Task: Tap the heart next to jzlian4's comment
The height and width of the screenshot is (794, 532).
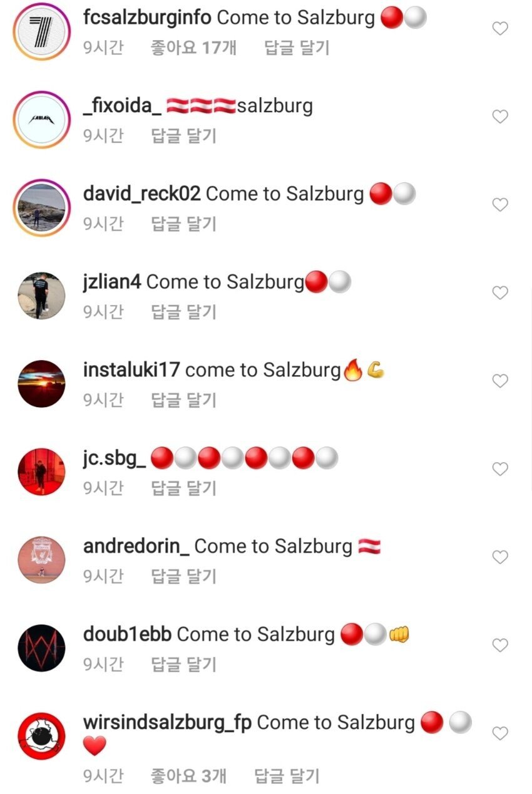Action: 500,292
